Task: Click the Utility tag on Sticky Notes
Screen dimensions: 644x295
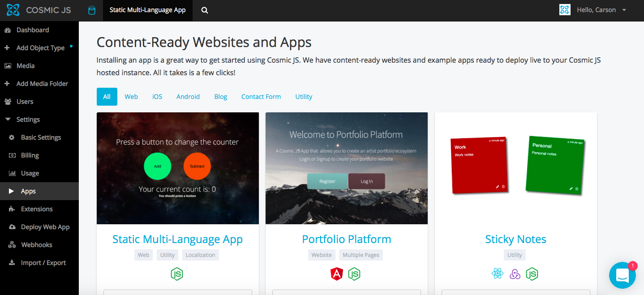Action: [x=515, y=255]
